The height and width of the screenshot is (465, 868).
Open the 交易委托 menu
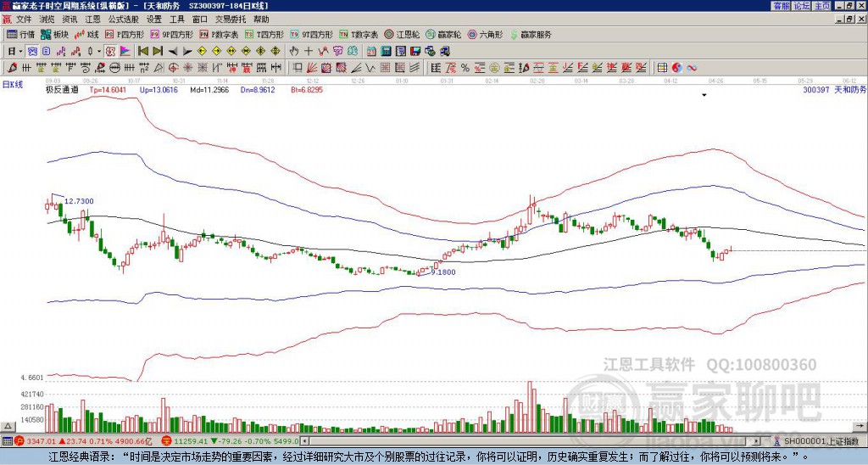point(231,20)
